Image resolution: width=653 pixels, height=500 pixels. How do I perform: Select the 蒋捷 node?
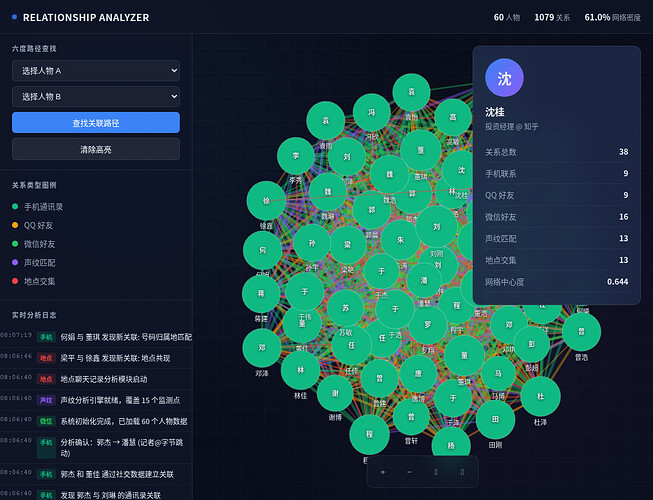261,294
